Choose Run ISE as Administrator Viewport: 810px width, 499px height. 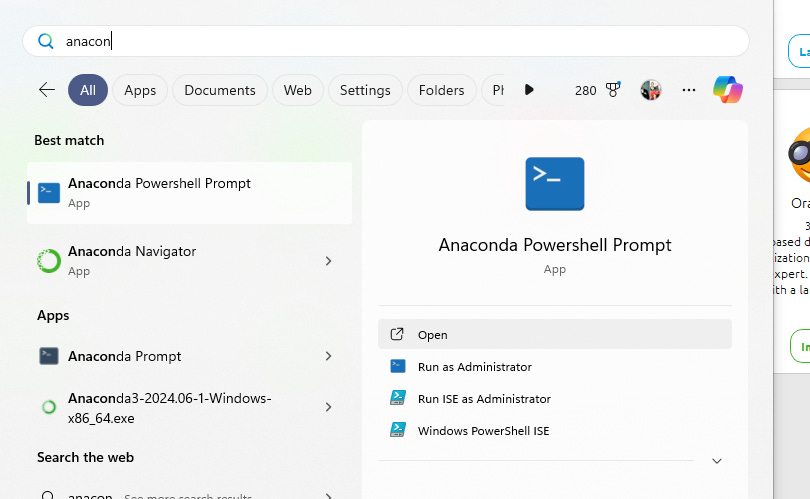(555, 399)
